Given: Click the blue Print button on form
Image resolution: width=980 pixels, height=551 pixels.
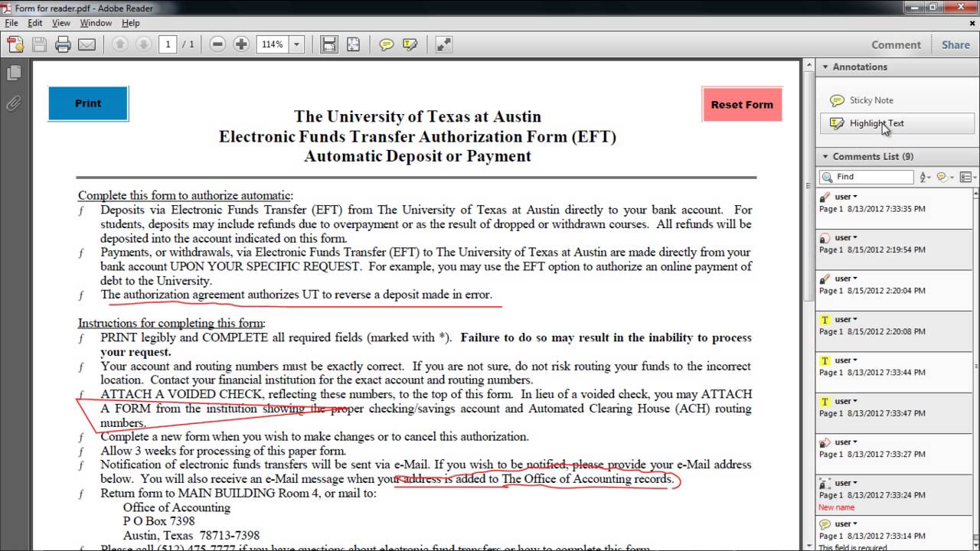Looking at the screenshot, I should click(x=88, y=103).
